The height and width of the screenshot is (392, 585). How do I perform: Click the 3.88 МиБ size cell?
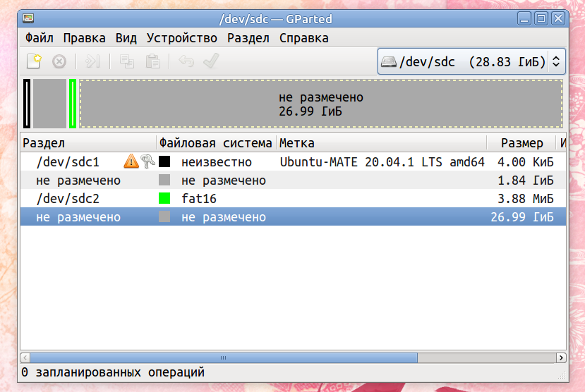pyautogui.click(x=525, y=198)
